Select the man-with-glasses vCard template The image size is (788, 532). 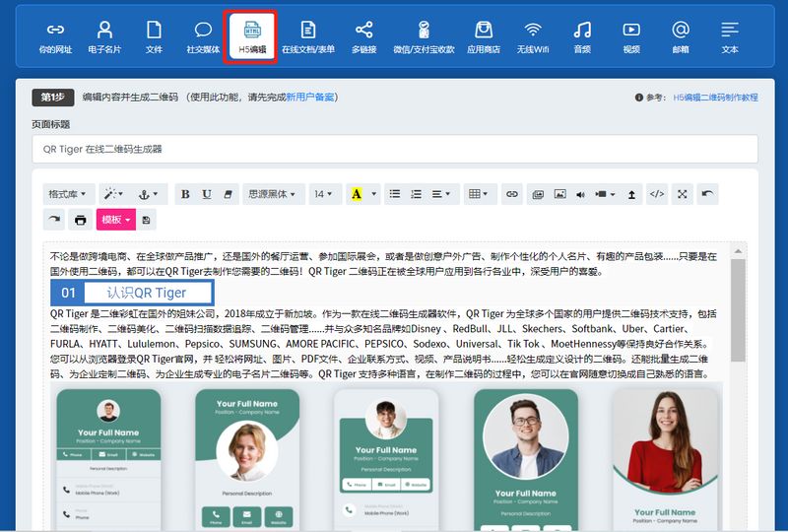click(526, 458)
